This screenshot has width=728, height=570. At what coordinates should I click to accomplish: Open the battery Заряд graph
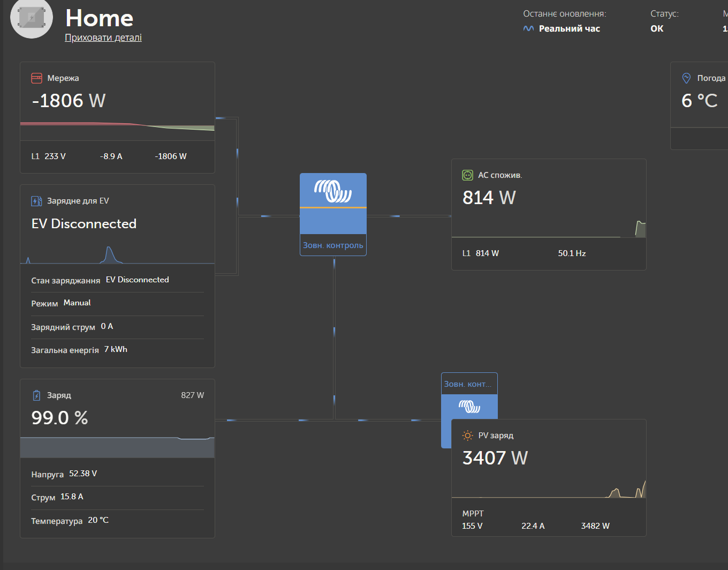[x=117, y=447]
